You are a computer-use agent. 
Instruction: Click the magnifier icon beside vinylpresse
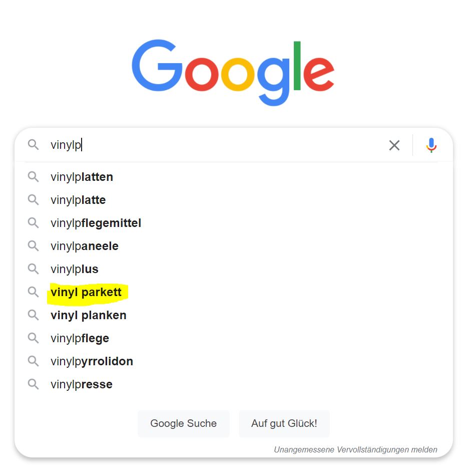[33, 384]
